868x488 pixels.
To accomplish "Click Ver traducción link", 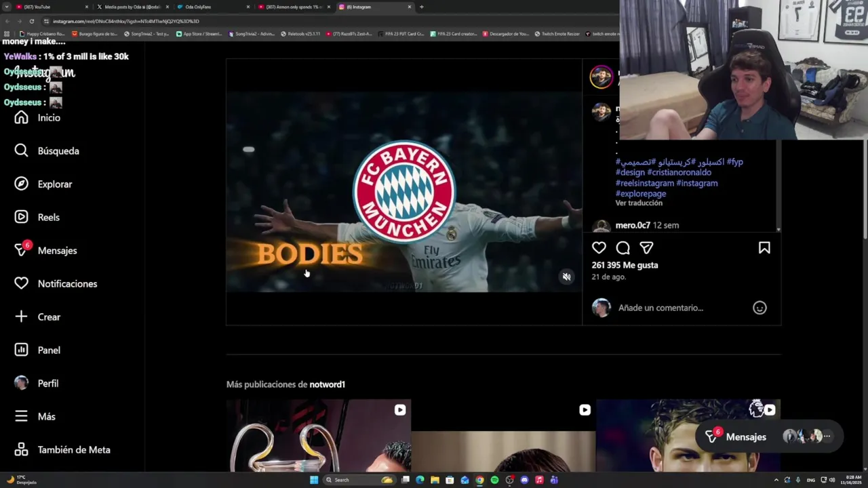I will [x=639, y=203].
